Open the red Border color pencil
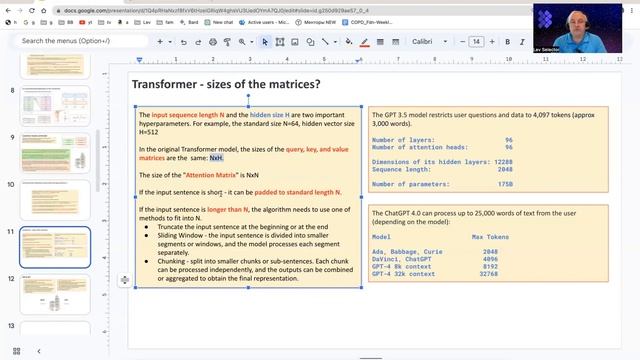This screenshot has height=360, width=640. (364, 42)
